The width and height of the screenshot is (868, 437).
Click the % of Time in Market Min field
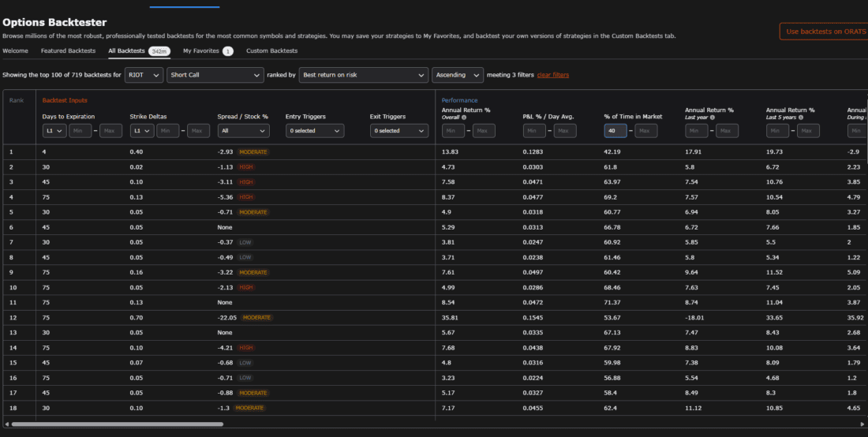[615, 130]
